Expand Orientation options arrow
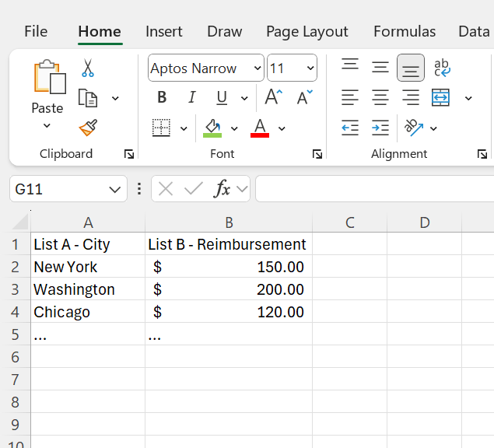 point(433,128)
